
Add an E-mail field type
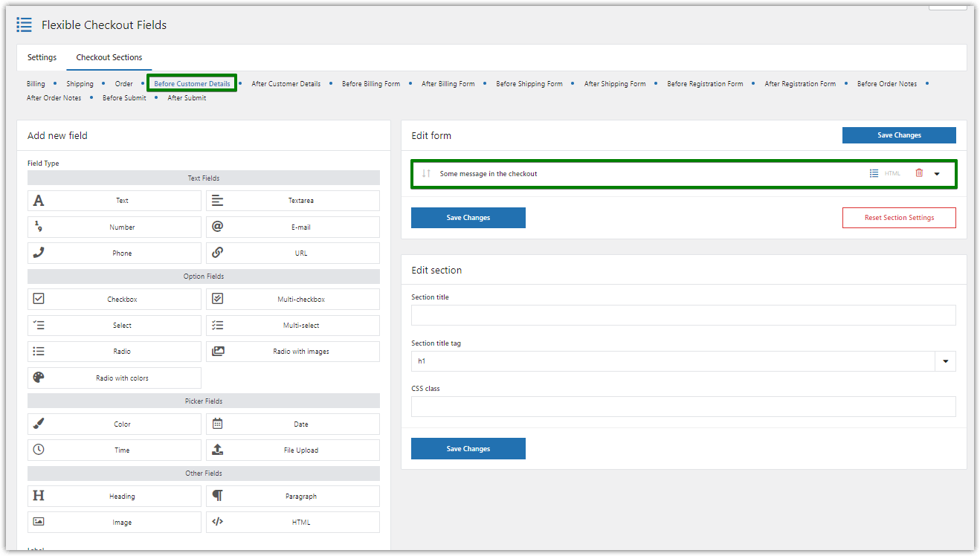pos(293,227)
